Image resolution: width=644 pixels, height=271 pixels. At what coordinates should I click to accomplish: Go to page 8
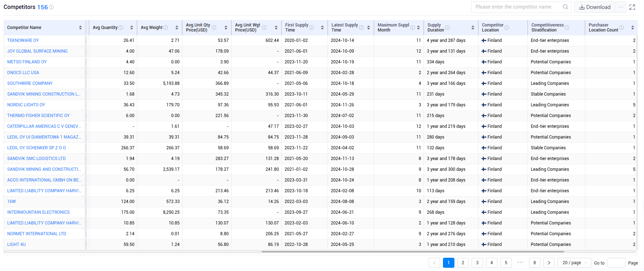point(535,263)
